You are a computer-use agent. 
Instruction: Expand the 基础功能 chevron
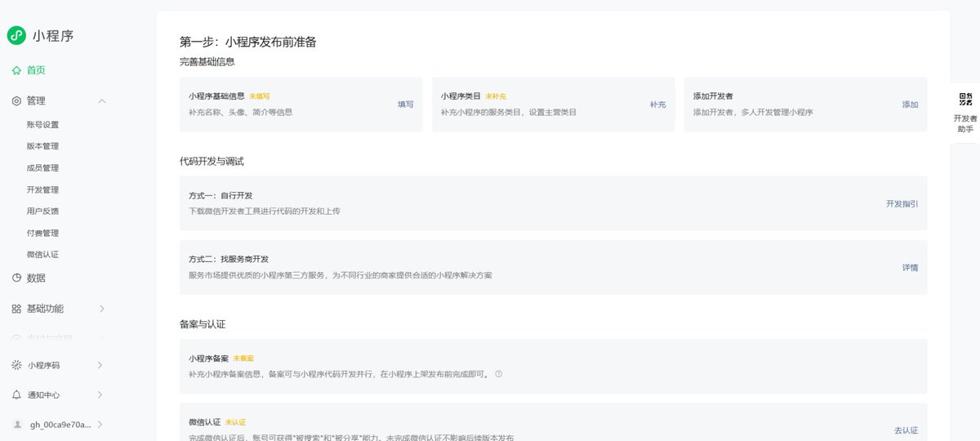(x=101, y=309)
